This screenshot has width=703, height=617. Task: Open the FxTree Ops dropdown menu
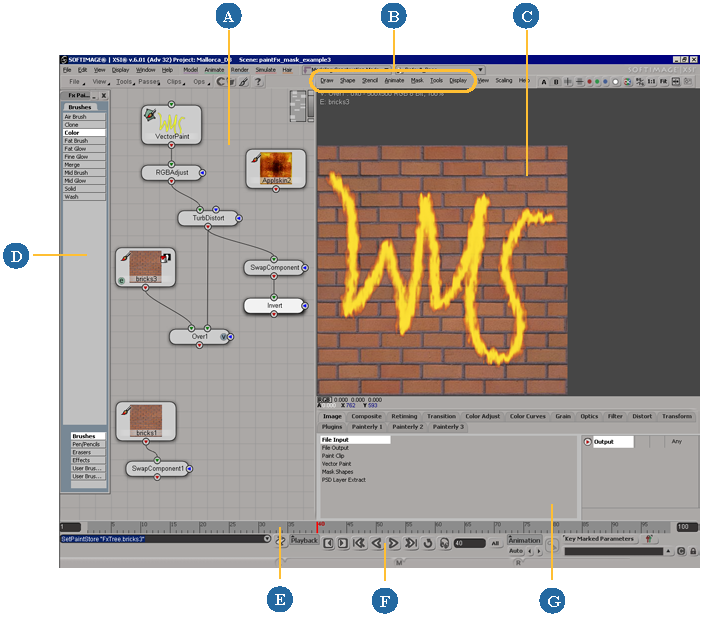[x=201, y=82]
